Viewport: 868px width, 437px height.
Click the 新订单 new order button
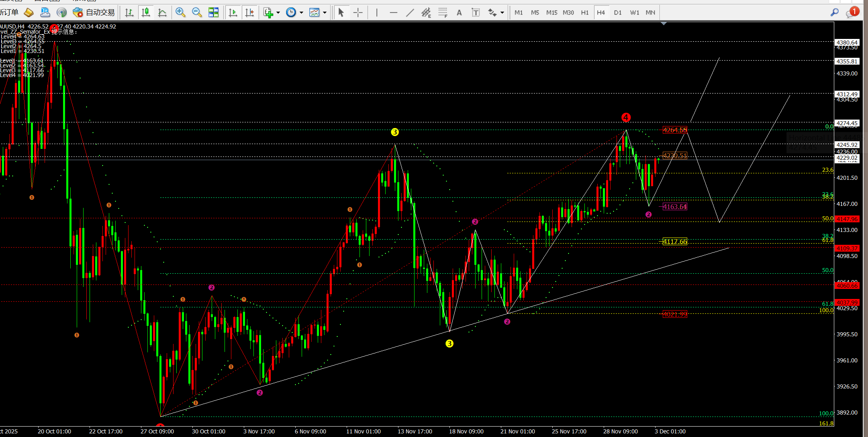[10, 12]
